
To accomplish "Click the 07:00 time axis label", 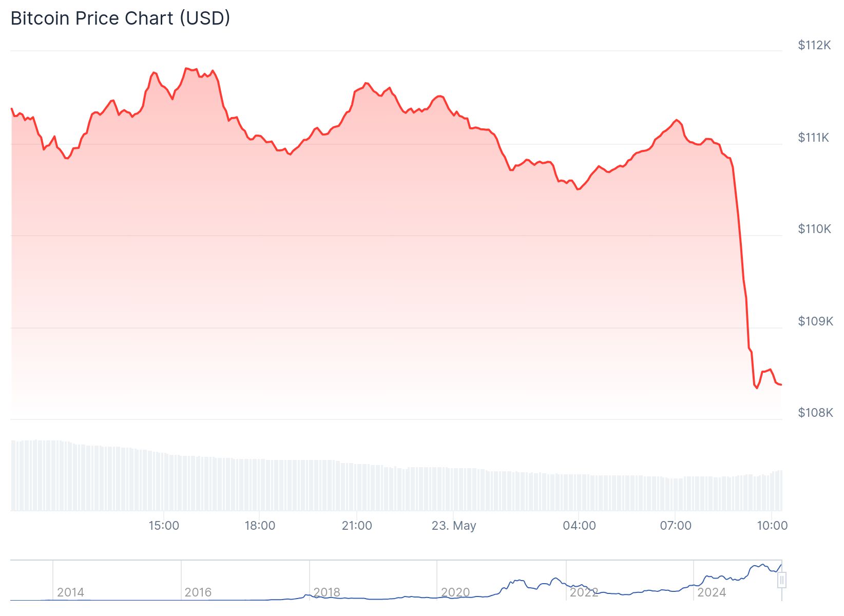I will [676, 526].
